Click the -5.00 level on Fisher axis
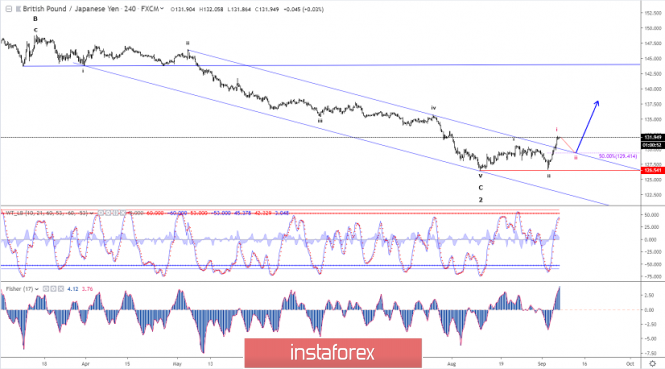This screenshot has width=665, height=369. (x=650, y=339)
